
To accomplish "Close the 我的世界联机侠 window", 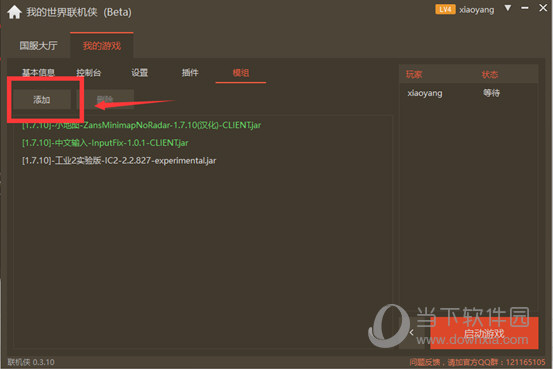I will (543, 8).
